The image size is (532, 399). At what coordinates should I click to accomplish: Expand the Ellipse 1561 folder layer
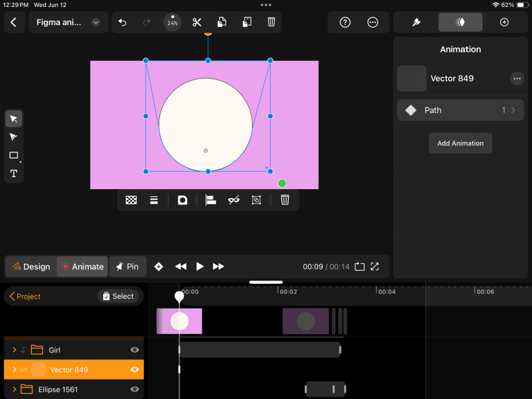[x=15, y=389]
